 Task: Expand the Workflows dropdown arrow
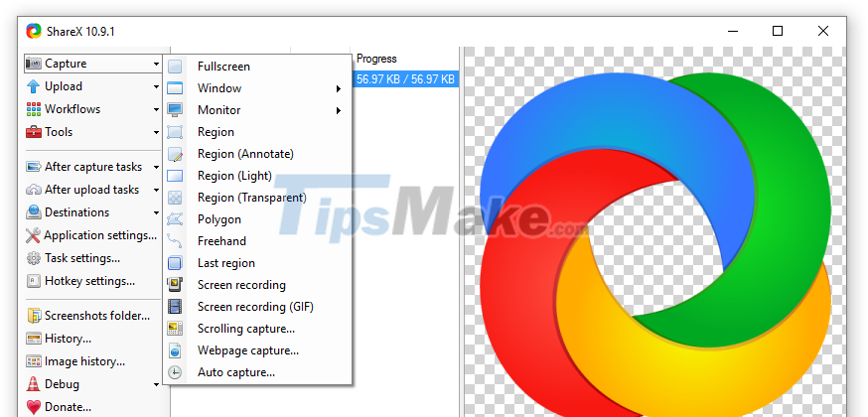(x=156, y=109)
